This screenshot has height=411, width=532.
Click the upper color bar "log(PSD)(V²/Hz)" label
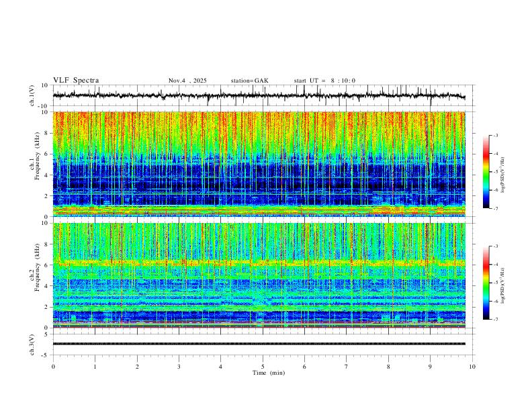coord(503,175)
